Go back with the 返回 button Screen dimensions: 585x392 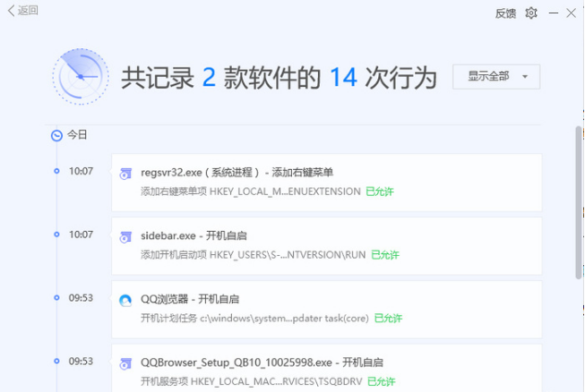coord(22,11)
